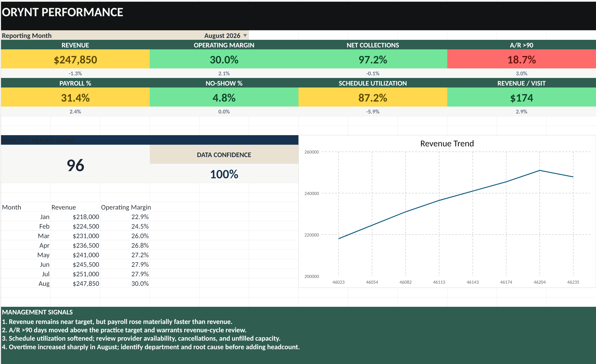This screenshot has width=596, height=364.
Task: Select the $236,500 April revenue cell
Action: click(x=75, y=245)
